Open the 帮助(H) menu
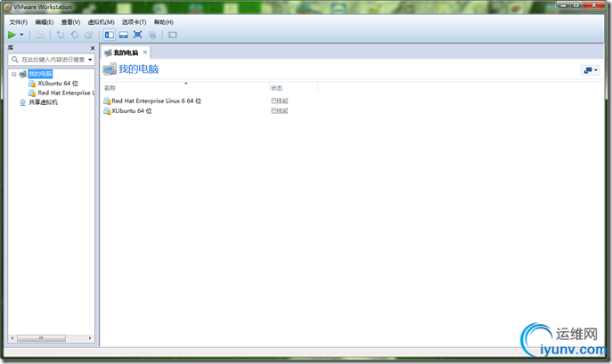 click(164, 22)
